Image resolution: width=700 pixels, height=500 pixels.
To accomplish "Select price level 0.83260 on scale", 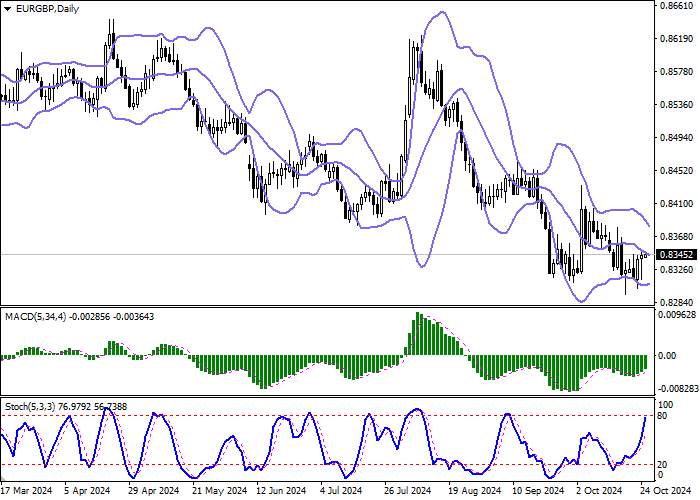I will pos(676,270).
